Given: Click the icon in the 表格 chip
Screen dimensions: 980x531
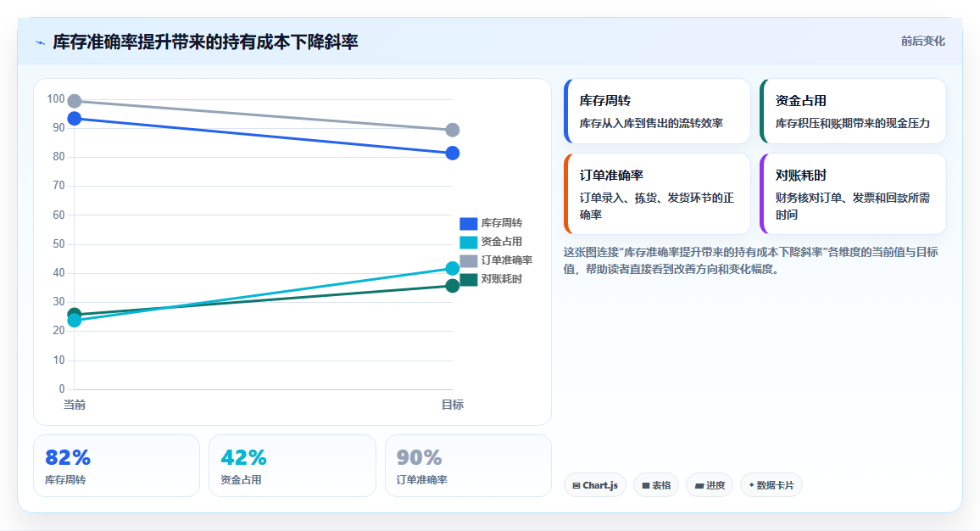Looking at the screenshot, I should click(x=646, y=486).
